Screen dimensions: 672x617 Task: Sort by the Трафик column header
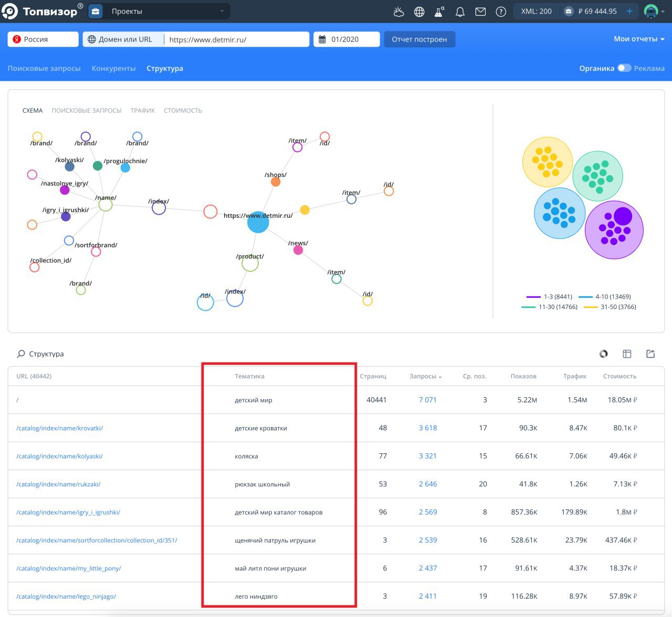pos(575,376)
